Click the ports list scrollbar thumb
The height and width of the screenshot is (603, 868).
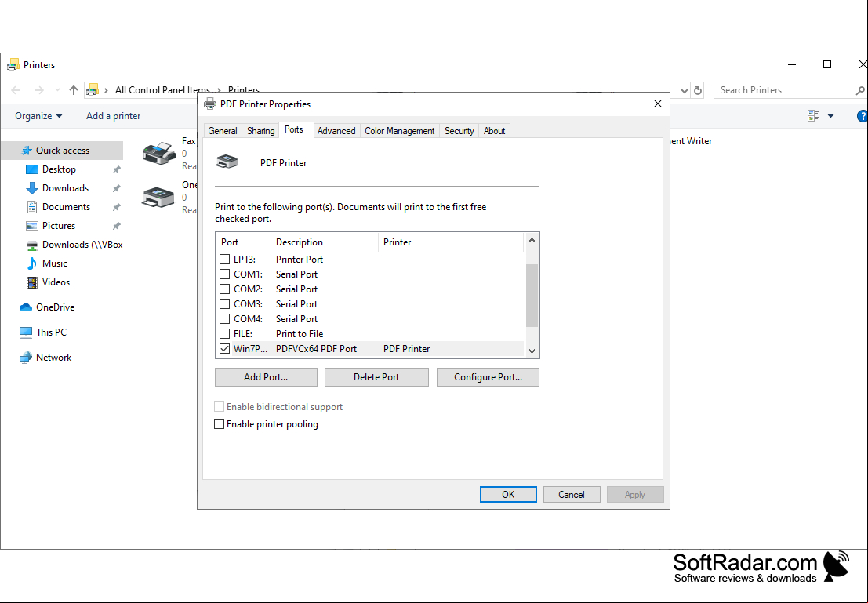tap(532, 295)
